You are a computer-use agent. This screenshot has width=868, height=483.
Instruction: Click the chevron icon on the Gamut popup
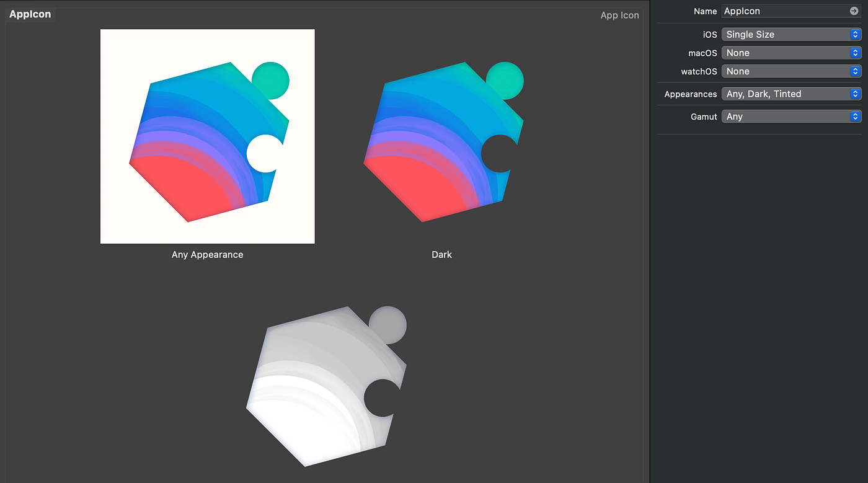tap(856, 116)
